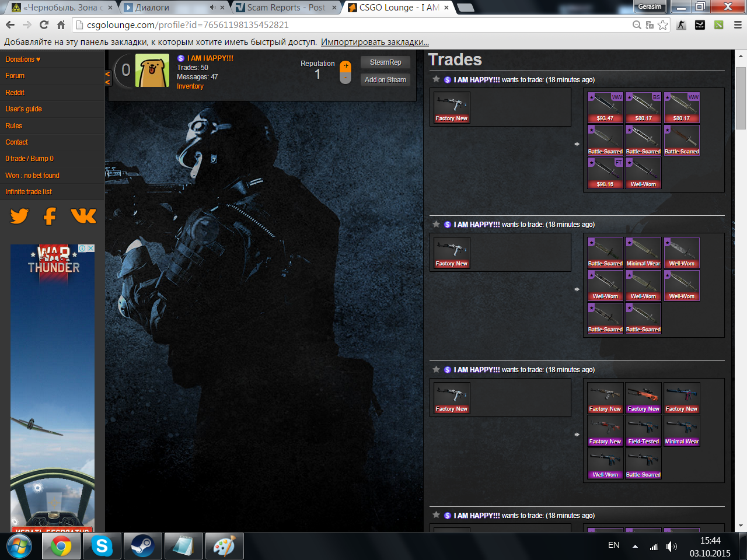This screenshot has width=747, height=560.
Task: Click the VK social icon
Action: click(x=83, y=216)
